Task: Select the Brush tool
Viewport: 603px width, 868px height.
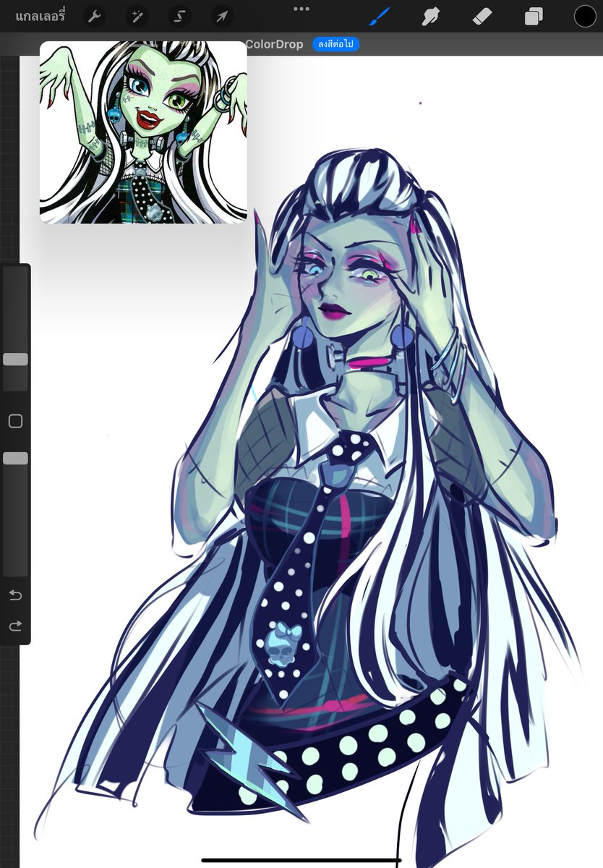Action: (x=380, y=16)
